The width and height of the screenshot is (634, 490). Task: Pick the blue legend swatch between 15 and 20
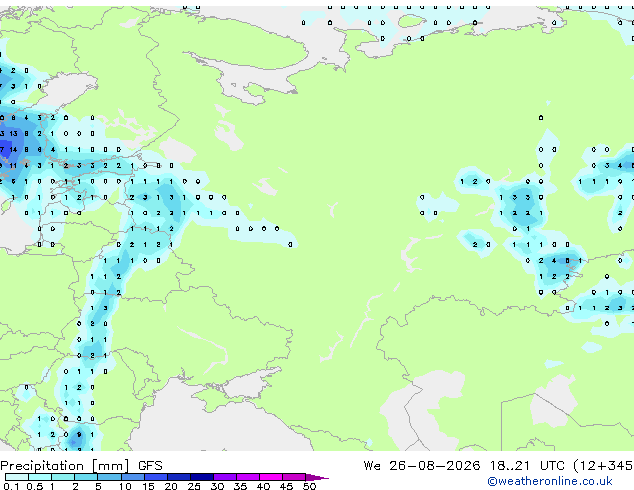[156, 477]
